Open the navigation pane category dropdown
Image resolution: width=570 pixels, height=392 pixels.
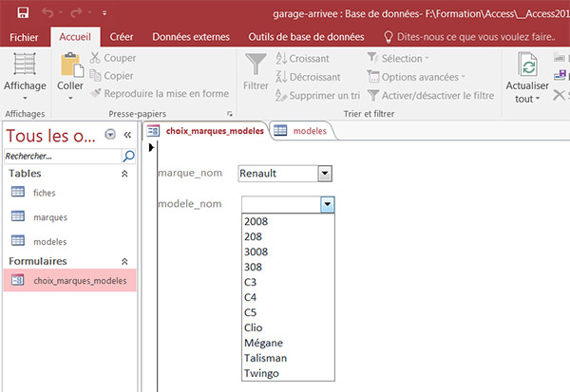coord(110,135)
